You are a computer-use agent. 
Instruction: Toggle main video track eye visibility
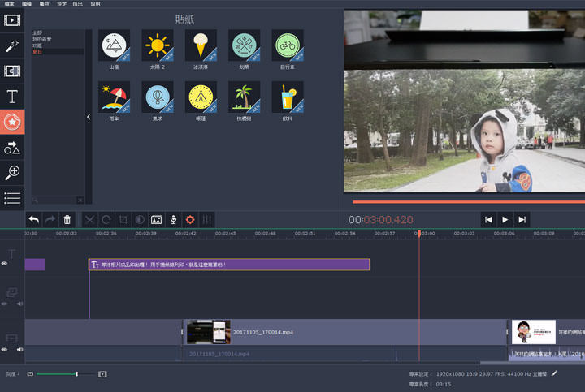(4, 350)
